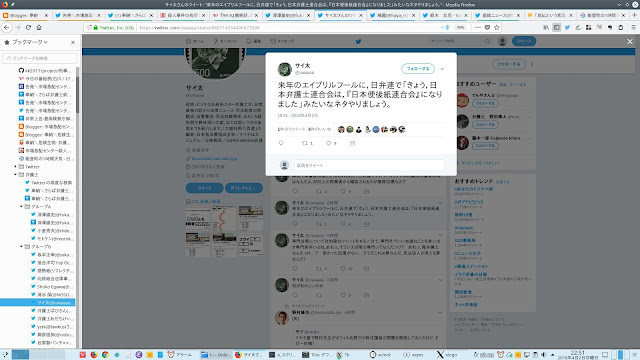Open the xclock taskbar window
The height and width of the screenshot is (360, 640).
coord(380,355)
